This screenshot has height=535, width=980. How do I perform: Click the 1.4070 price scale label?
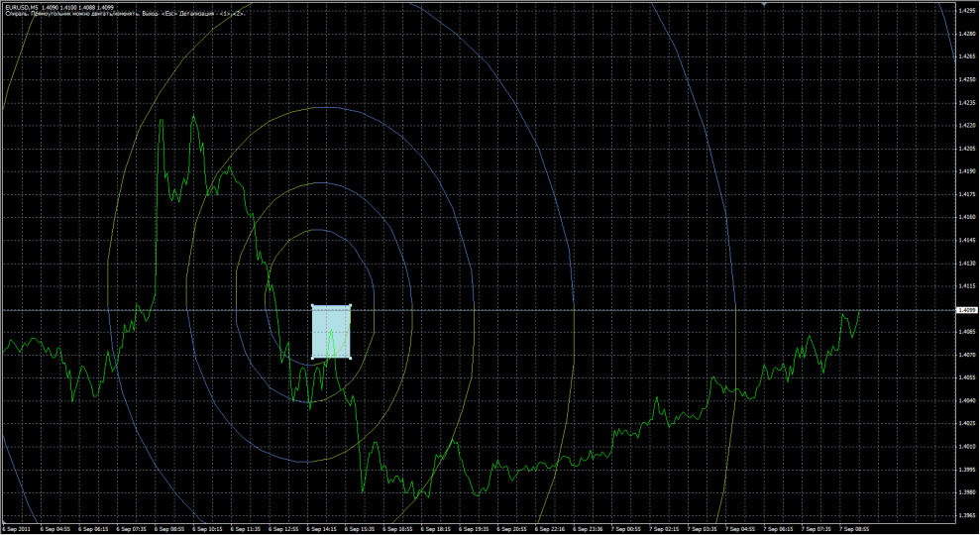(966, 355)
